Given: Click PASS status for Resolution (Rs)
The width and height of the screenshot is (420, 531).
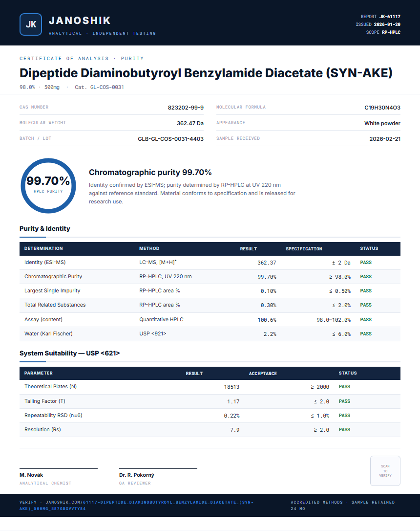Looking at the screenshot, I should (x=344, y=429).
